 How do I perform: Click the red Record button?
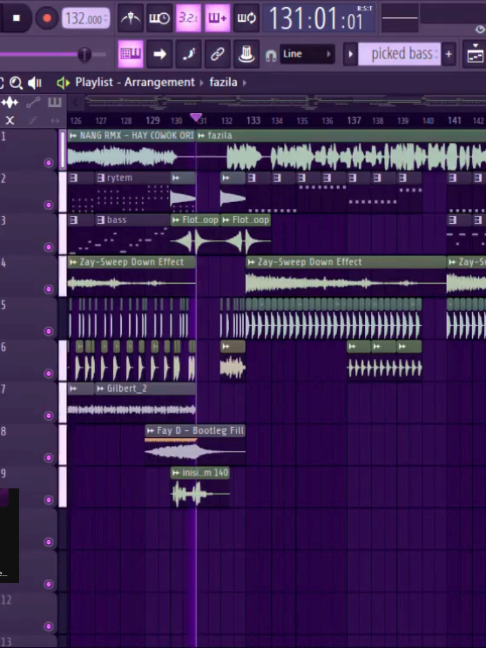(47, 18)
